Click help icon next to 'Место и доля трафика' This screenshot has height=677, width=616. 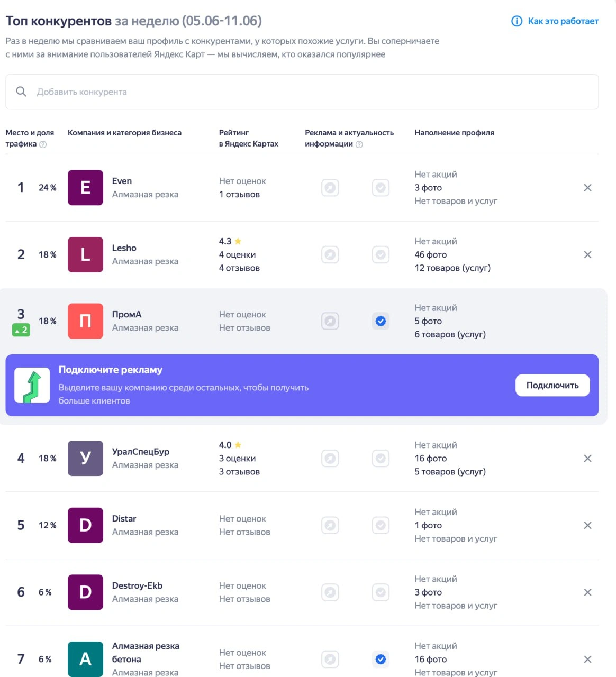coord(43,144)
